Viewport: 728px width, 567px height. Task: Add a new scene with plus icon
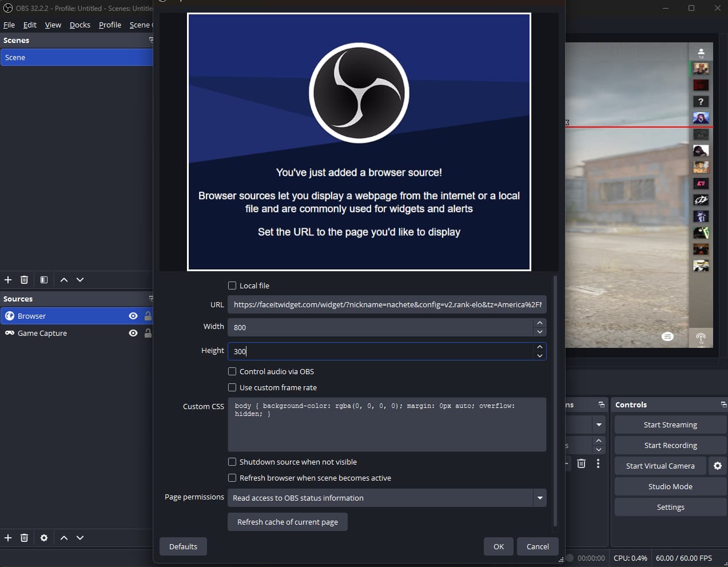click(8, 280)
